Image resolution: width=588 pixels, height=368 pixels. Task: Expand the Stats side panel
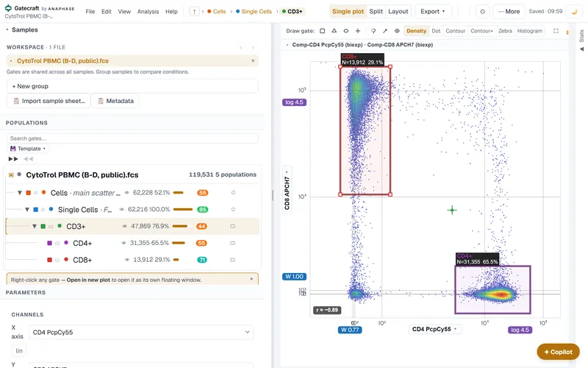point(581,40)
